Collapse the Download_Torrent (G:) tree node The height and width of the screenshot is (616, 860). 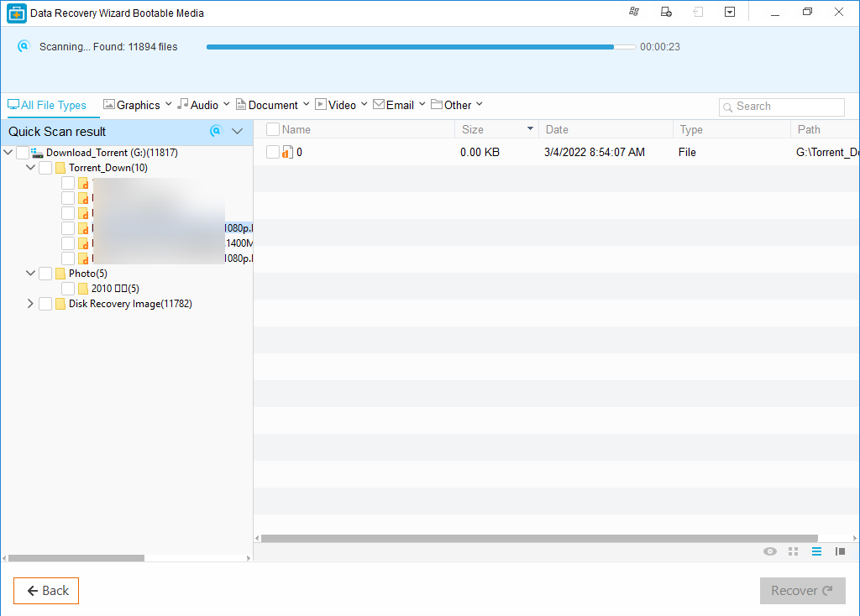click(x=8, y=153)
